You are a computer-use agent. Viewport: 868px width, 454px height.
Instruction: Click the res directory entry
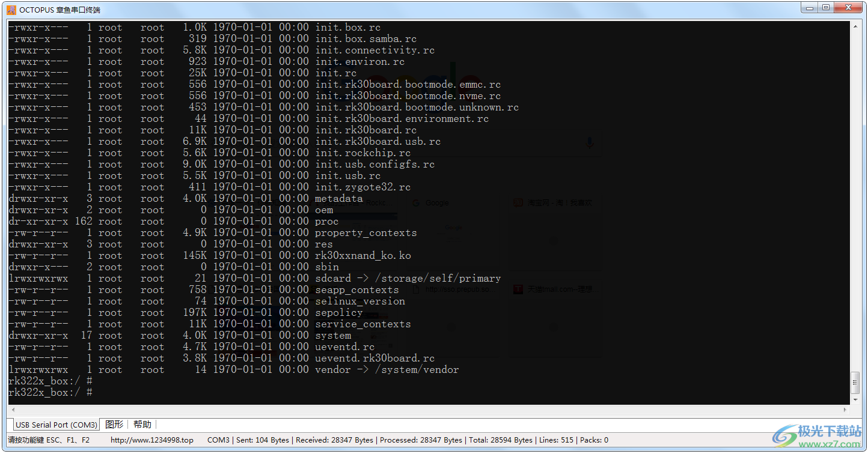(x=324, y=244)
